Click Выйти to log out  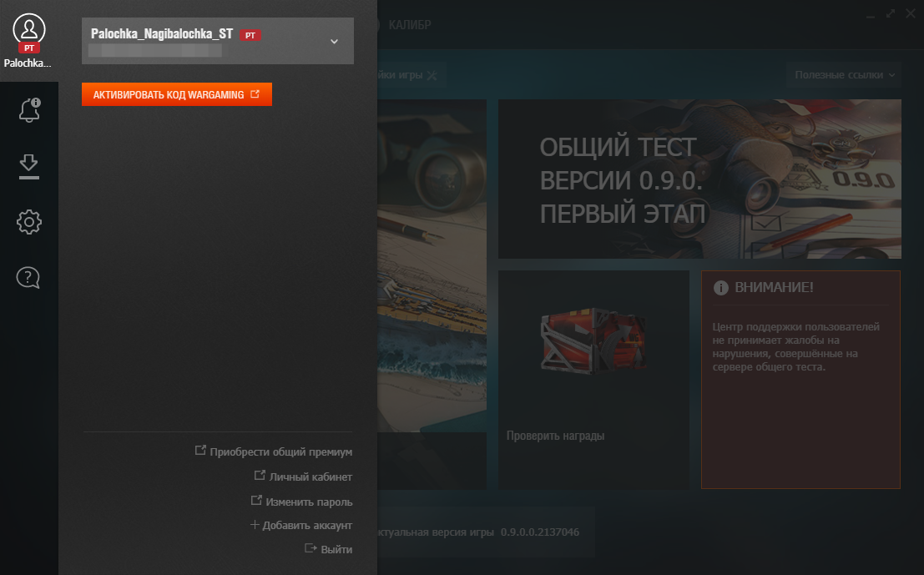click(x=328, y=549)
